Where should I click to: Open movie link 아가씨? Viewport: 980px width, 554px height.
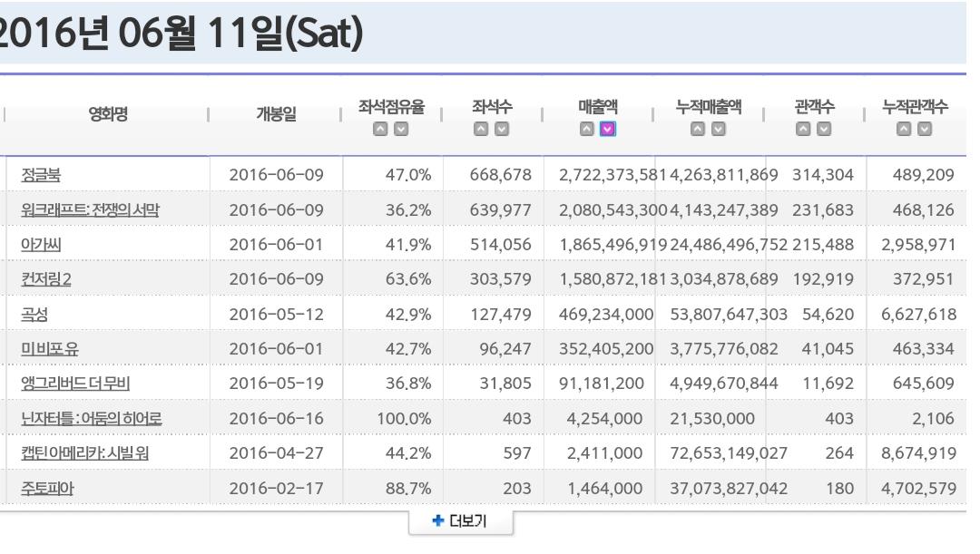coord(41,245)
